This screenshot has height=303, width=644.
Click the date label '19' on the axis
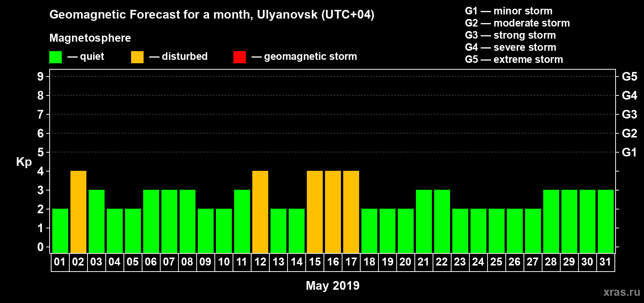click(388, 262)
